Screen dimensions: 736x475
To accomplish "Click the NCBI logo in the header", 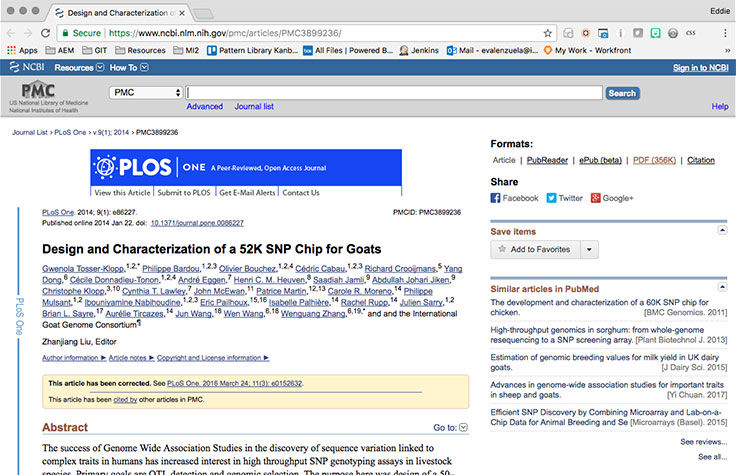I will point(28,67).
